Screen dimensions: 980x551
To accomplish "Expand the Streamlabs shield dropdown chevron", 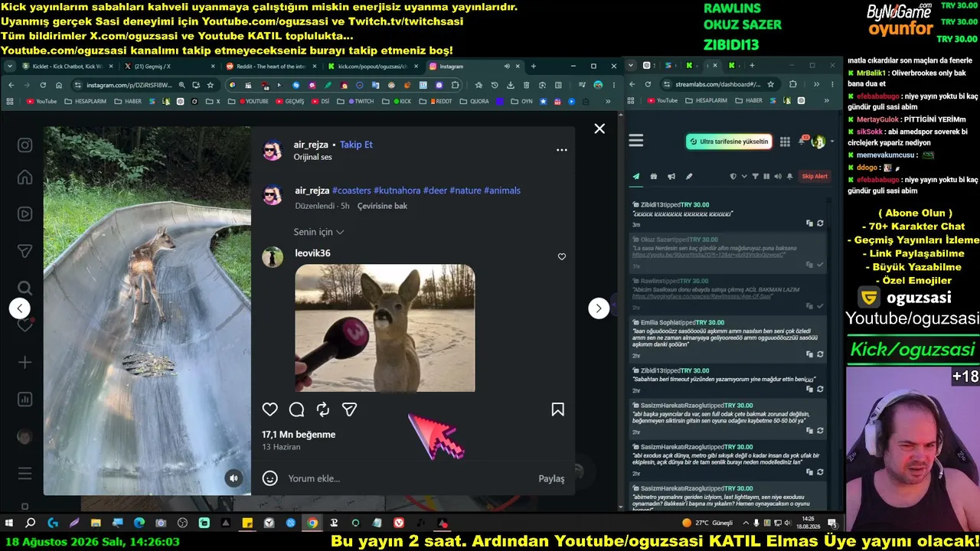I will click(x=743, y=177).
